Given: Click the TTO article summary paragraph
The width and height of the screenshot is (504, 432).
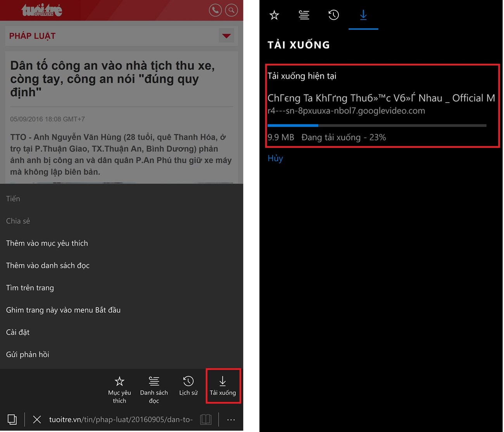Looking at the screenshot, I should tap(121, 154).
